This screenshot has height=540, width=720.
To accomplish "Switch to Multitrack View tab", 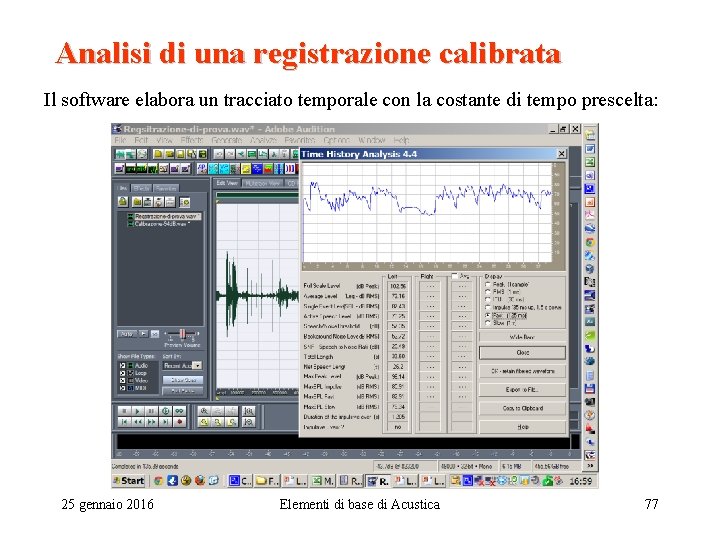I will click(263, 183).
